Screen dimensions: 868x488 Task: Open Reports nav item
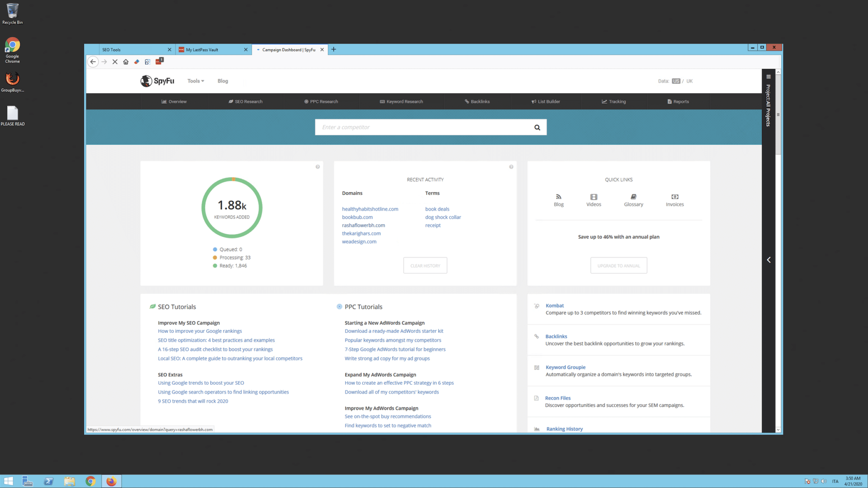click(678, 102)
